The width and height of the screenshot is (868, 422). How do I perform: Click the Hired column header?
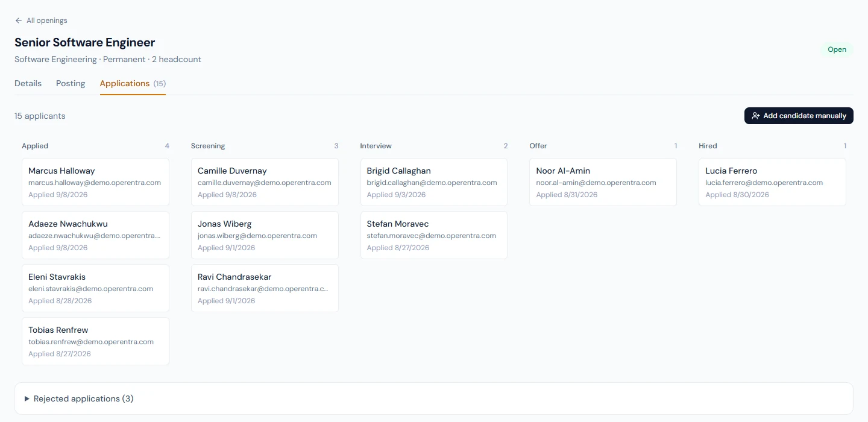[708, 146]
